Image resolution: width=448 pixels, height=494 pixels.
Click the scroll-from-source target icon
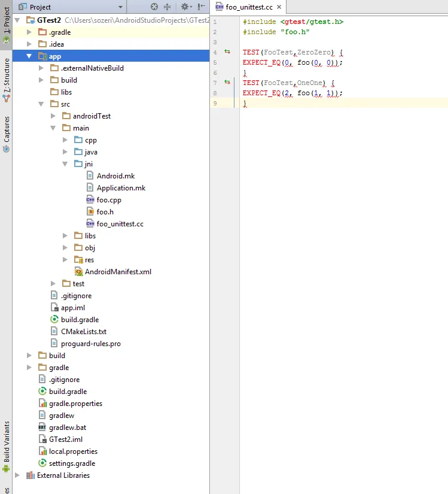[154, 7]
